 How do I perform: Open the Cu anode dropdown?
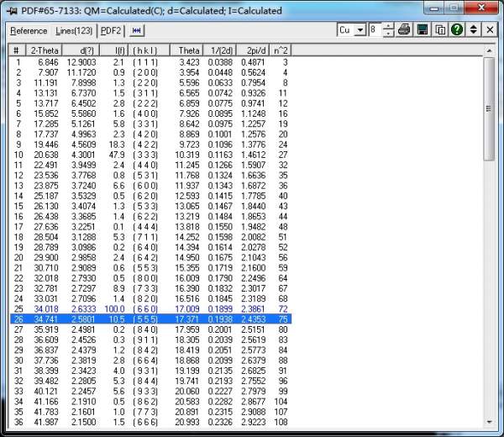(x=360, y=30)
